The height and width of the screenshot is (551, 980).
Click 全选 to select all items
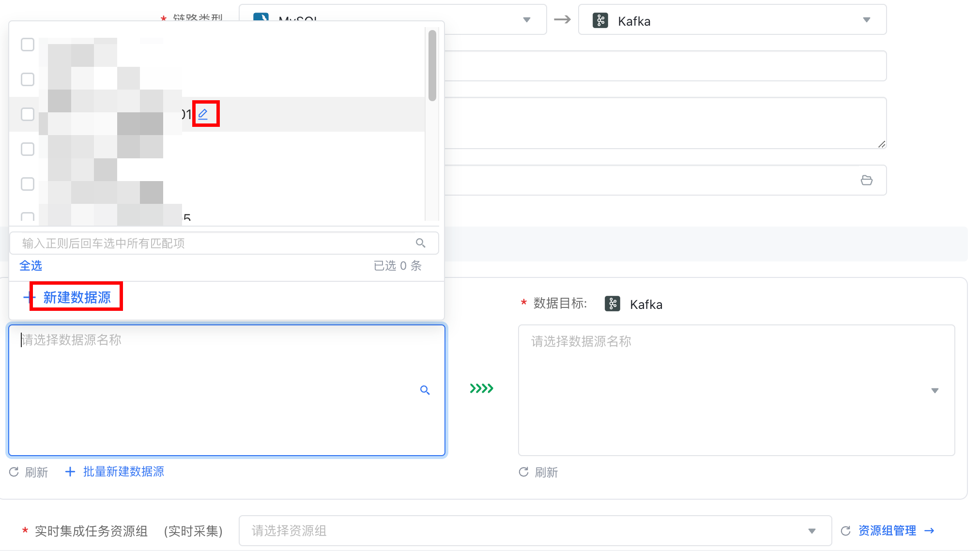[31, 265]
